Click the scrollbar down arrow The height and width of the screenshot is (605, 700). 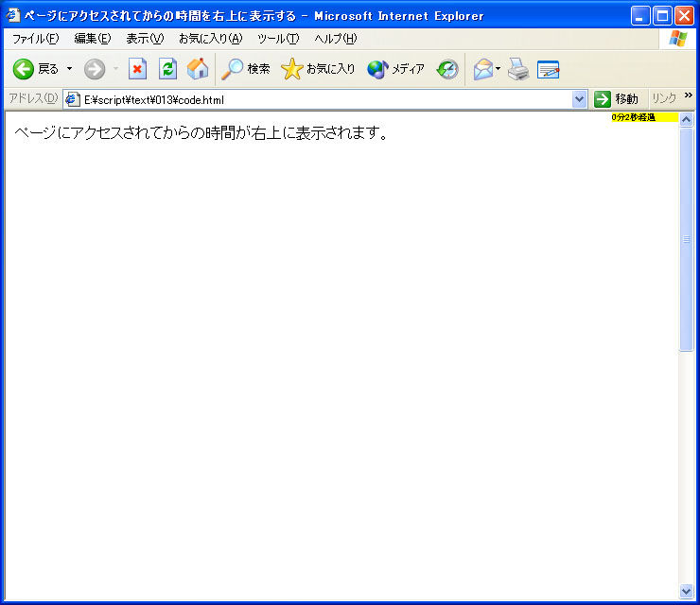pos(686,591)
